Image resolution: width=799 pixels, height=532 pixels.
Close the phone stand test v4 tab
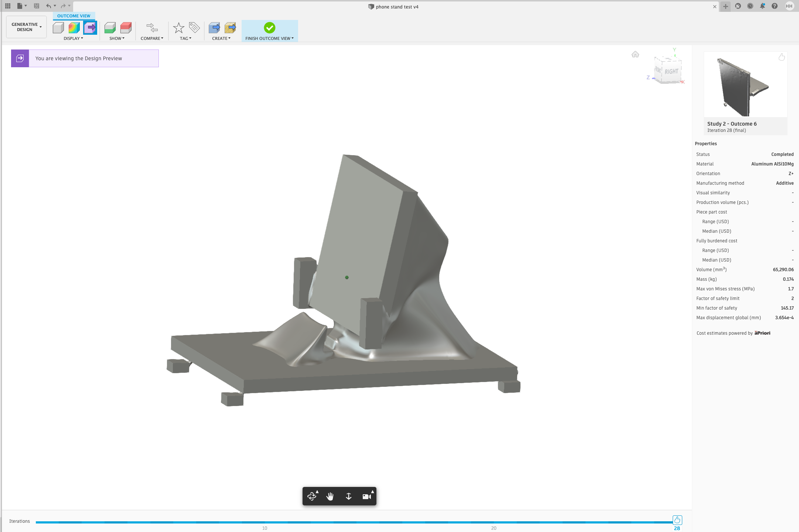714,7
